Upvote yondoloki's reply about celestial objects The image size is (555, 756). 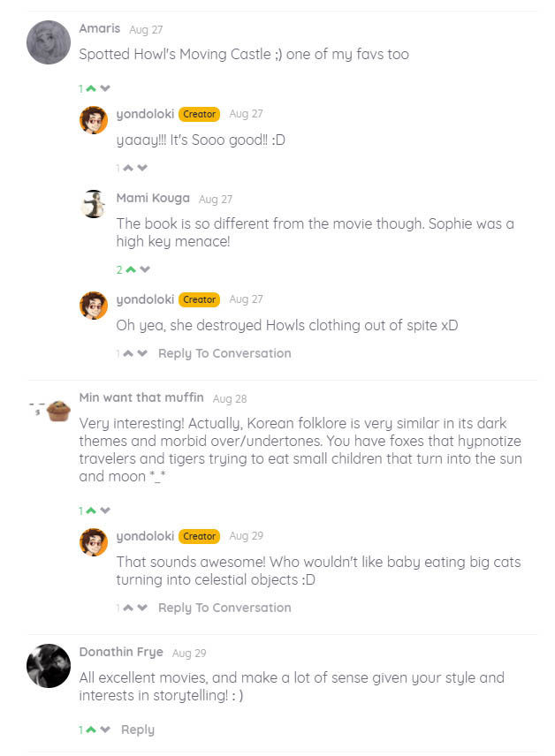point(128,608)
